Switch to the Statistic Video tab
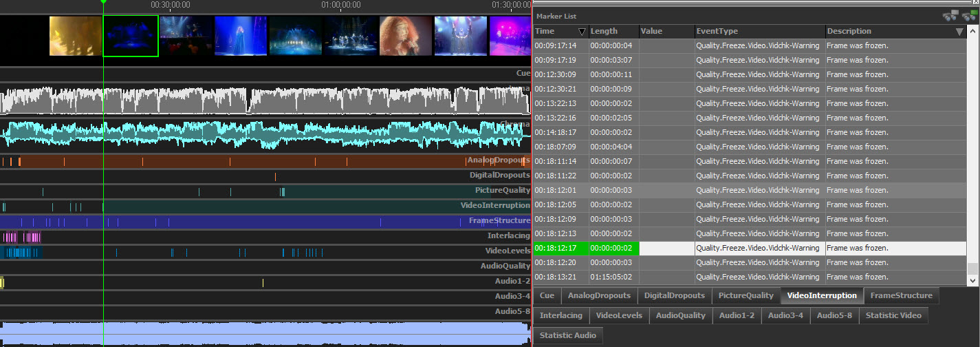Screen dimensions: 980x347 [893, 316]
